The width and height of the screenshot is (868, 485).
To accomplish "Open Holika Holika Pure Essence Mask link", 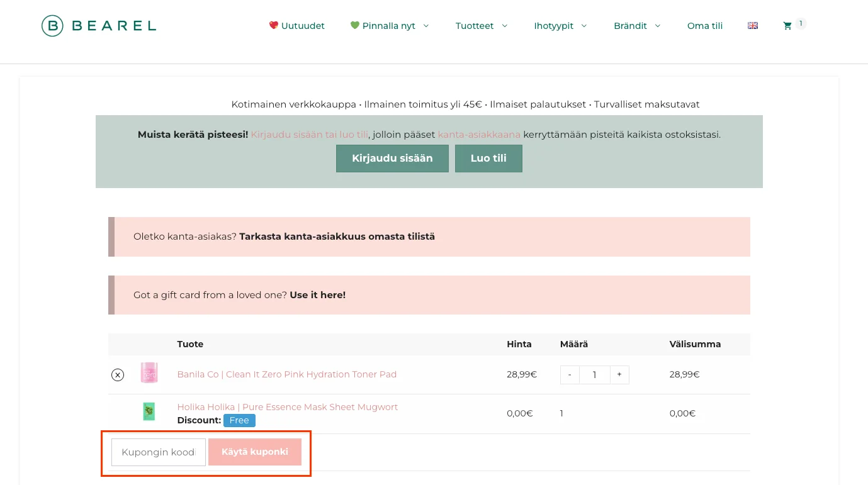I will pos(288,407).
